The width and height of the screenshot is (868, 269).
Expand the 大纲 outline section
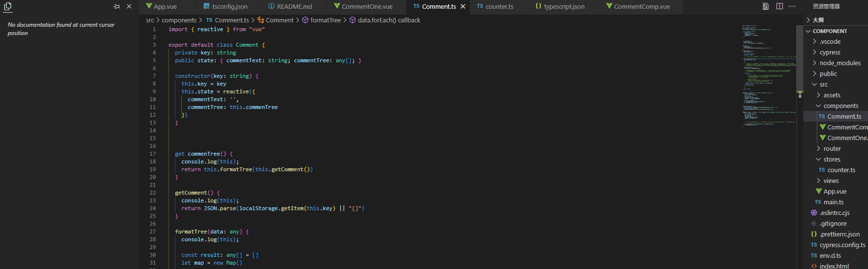(x=818, y=20)
